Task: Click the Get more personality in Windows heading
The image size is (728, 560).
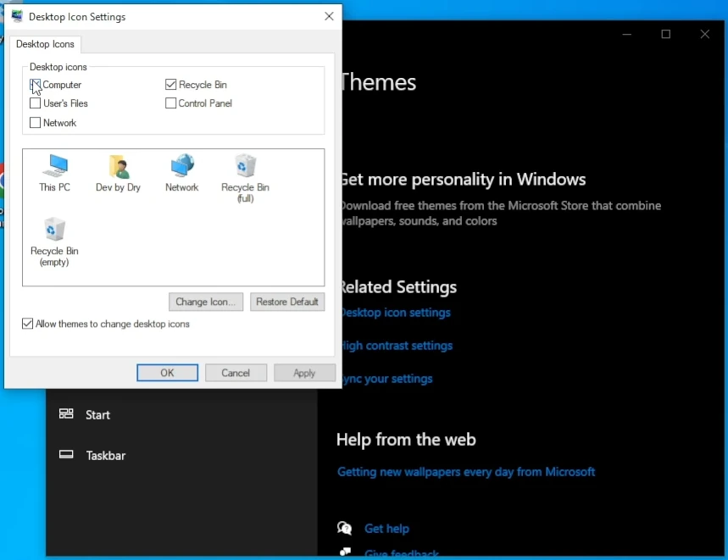Action: tap(464, 179)
